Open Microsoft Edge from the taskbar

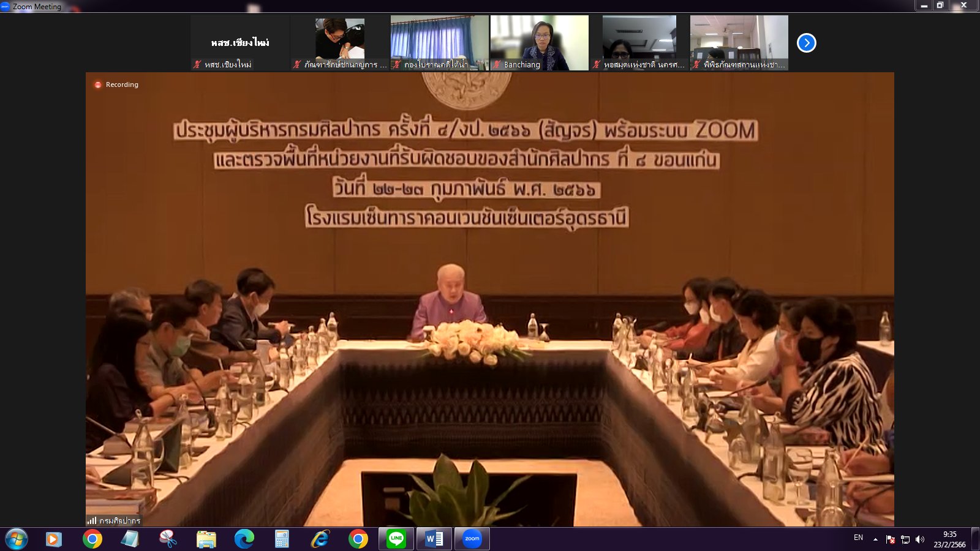pos(243,539)
